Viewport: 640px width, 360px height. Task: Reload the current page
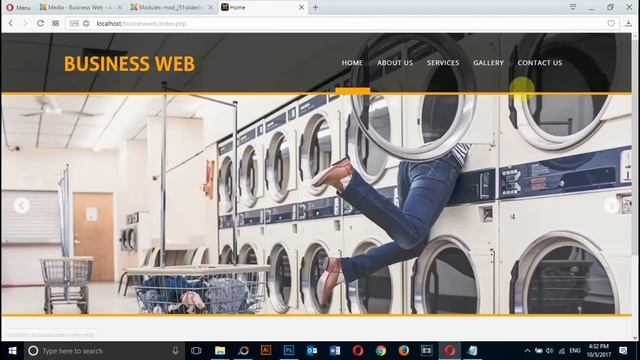(x=40, y=23)
